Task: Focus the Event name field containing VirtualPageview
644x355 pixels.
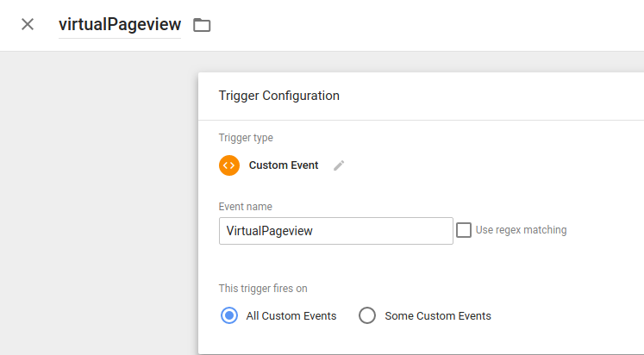Action: (336, 231)
